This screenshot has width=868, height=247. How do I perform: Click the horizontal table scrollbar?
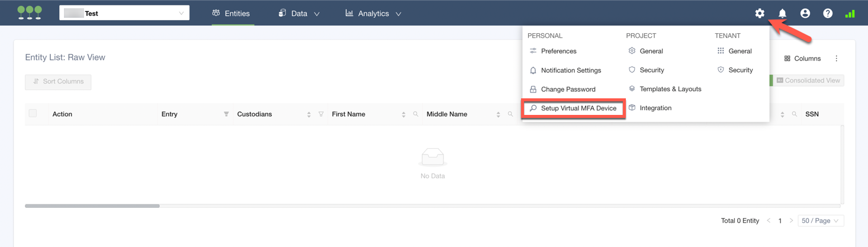(x=92, y=206)
